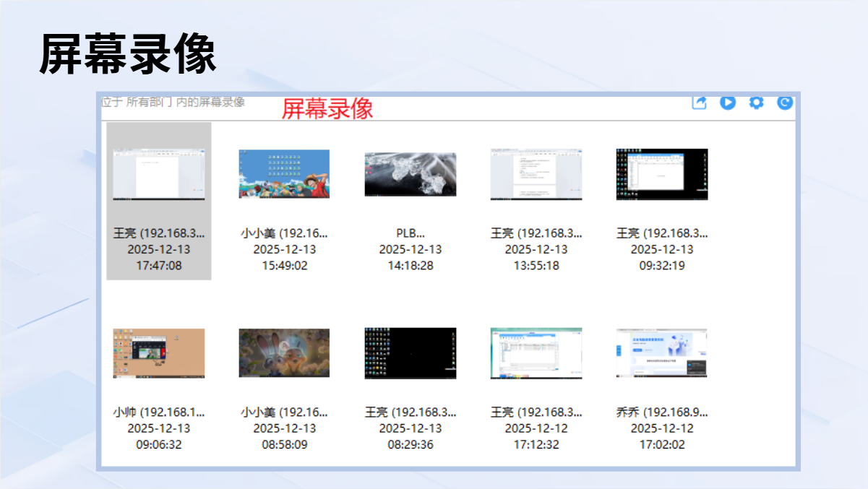Click the name text 小帅 (192.168.1...
868x489 pixels.
click(x=159, y=412)
